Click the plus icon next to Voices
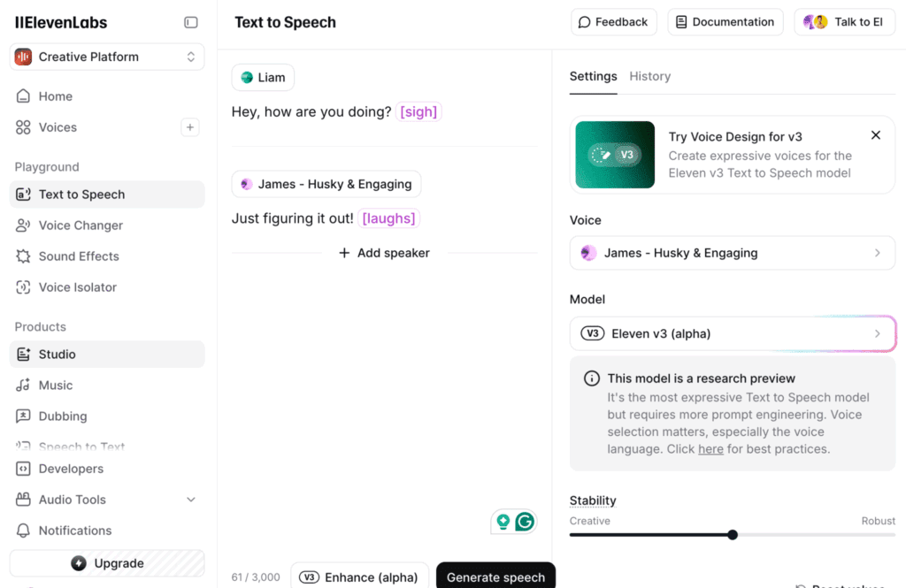The width and height of the screenshot is (906, 588). point(190,127)
